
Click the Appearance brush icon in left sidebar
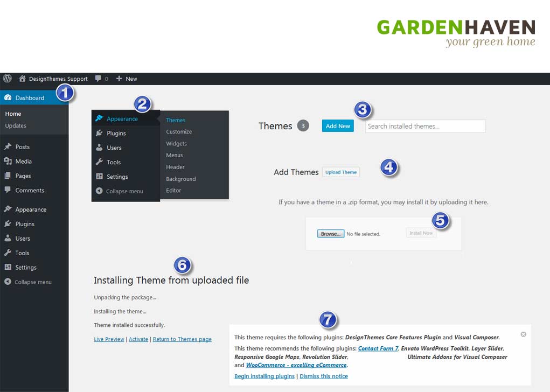(x=8, y=209)
